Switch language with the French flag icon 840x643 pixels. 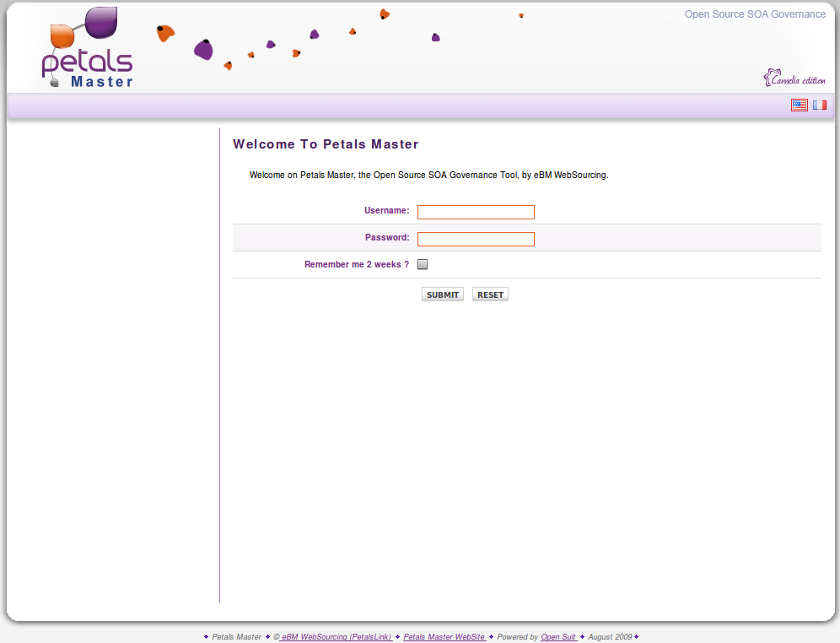pos(819,105)
